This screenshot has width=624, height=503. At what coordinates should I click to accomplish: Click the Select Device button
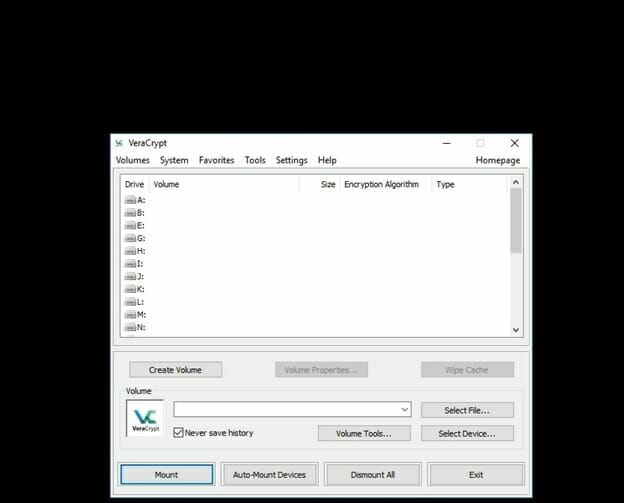pos(467,433)
